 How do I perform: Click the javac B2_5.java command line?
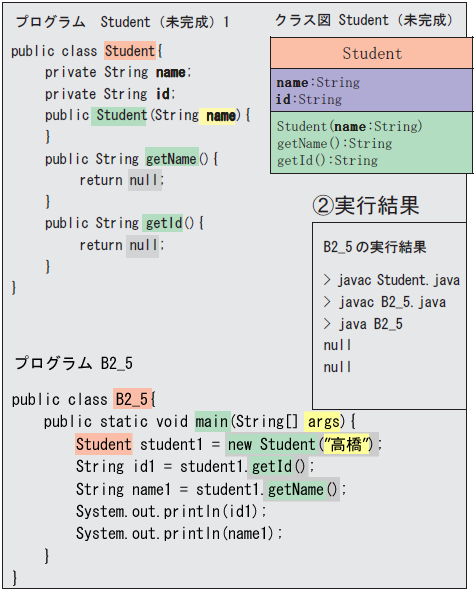point(385,302)
